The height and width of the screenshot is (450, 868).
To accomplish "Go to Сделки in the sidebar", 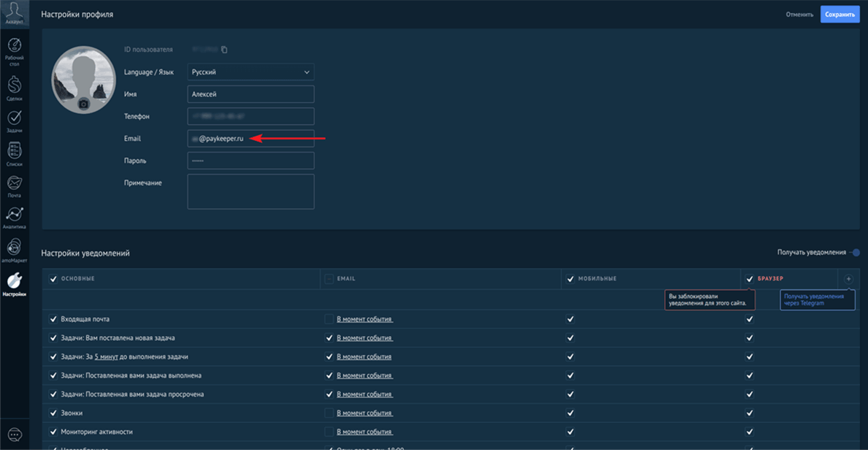I will (x=15, y=86).
